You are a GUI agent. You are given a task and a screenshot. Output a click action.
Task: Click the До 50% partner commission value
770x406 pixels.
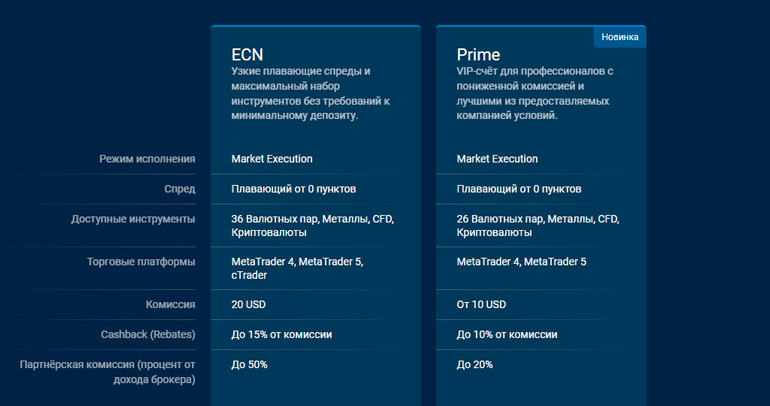(249, 364)
